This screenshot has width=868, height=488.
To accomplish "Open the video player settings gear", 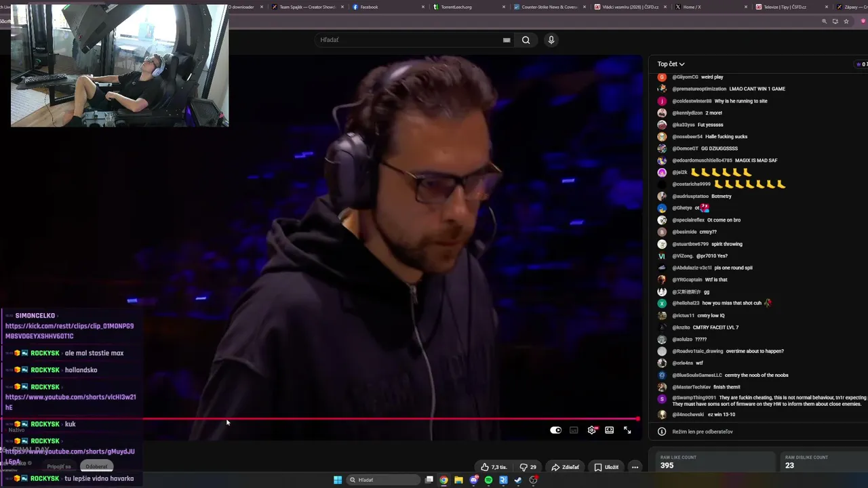I will point(592,430).
